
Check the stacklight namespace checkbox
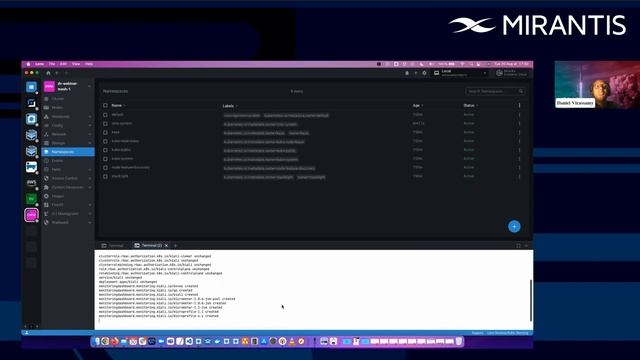click(x=105, y=177)
